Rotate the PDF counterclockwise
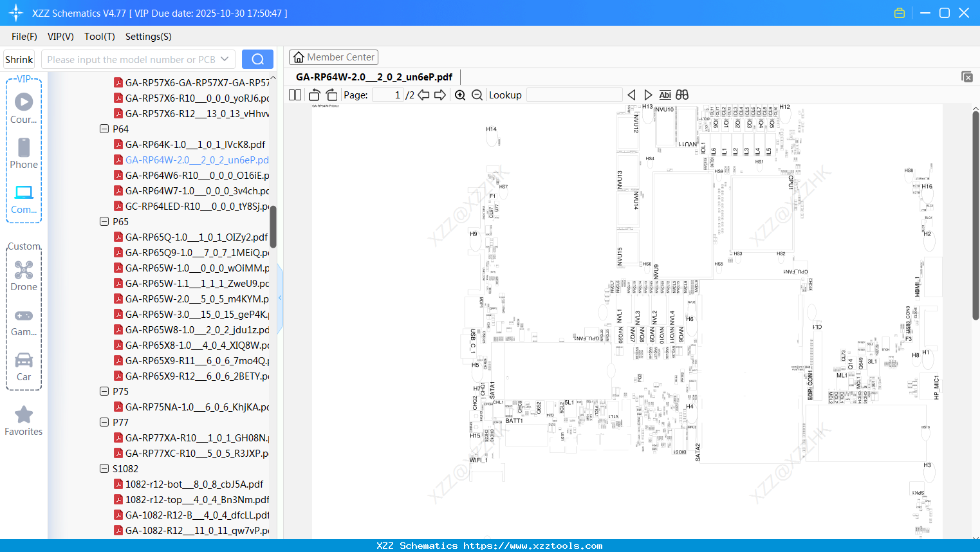 pos(314,95)
